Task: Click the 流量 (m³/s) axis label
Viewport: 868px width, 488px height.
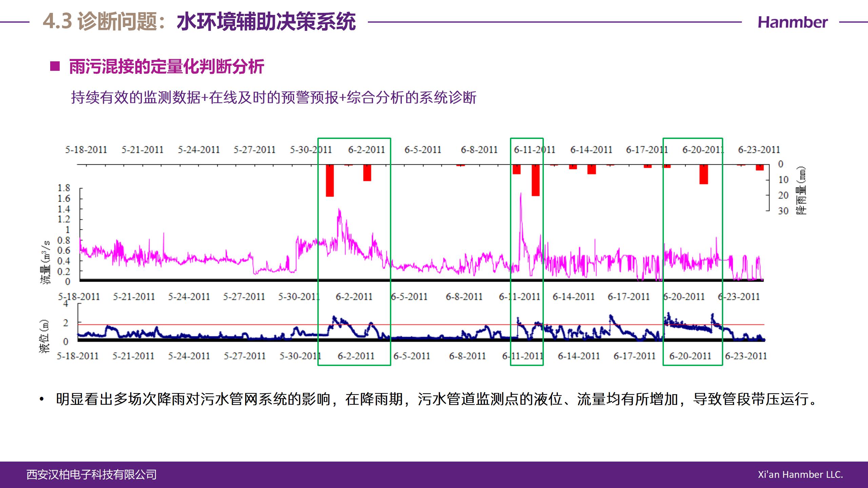Action: pyautogui.click(x=45, y=262)
